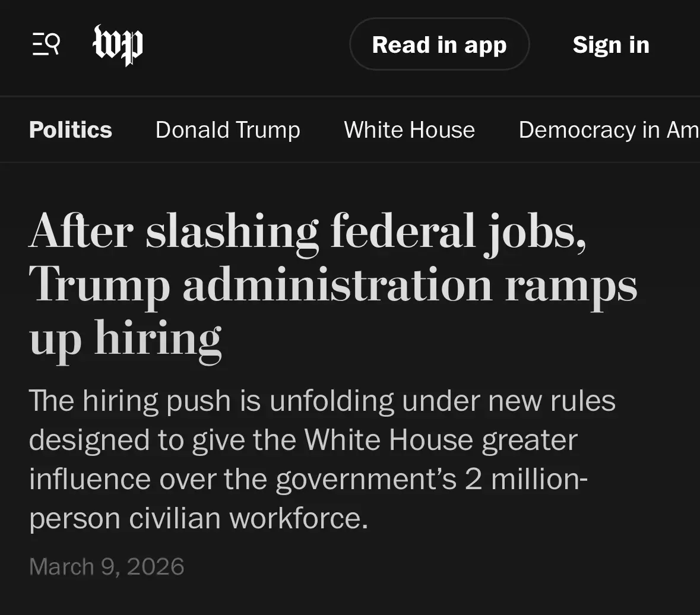Screen dimensions: 700x615
Task: Click the word "greater" in the summary
Action: point(530,440)
